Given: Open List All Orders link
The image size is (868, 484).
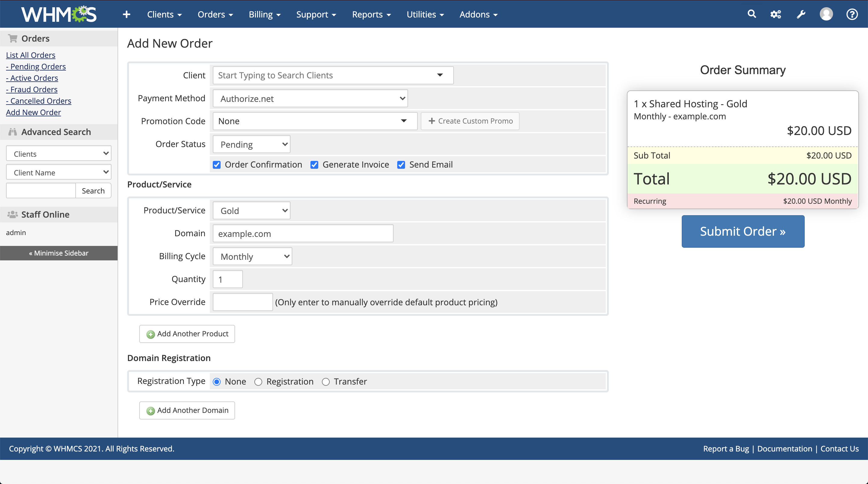Looking at the screenshot, I should coord(31,55).
